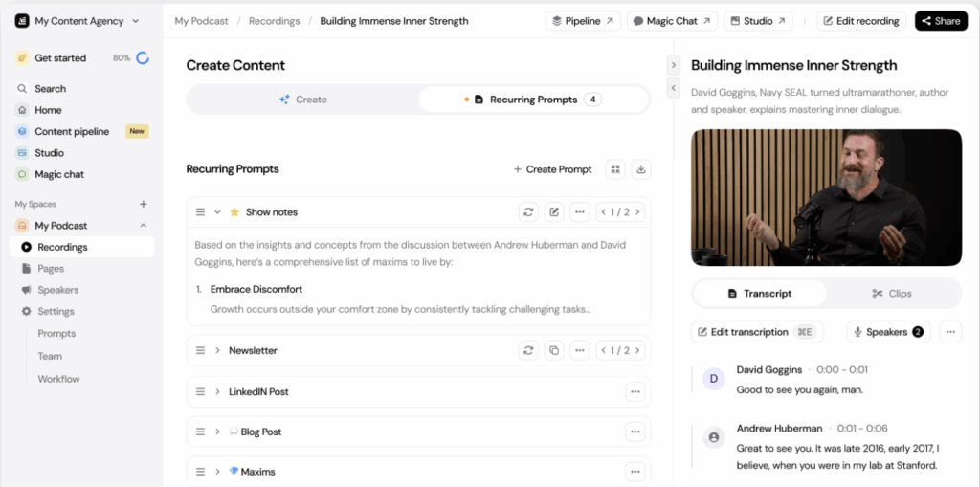Click the podcast video thumbnail

tap(826, 197)
